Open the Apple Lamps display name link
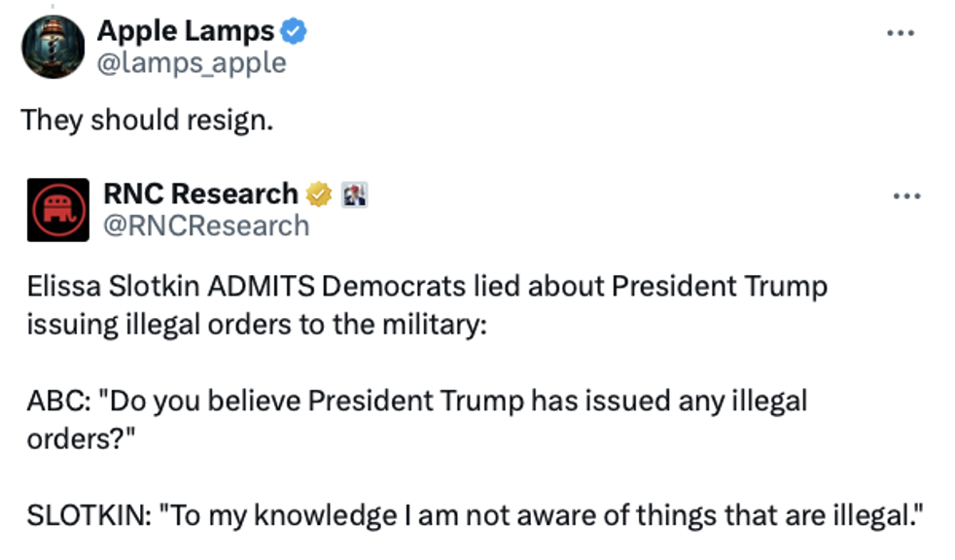This screenshot has height=560, width=955. coord(186,31)
